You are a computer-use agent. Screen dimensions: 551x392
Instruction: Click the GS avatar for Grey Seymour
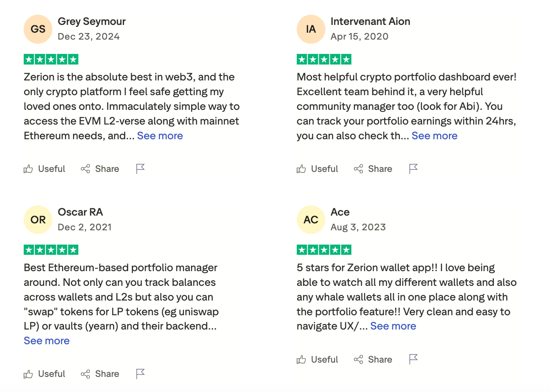click(38, 29)
